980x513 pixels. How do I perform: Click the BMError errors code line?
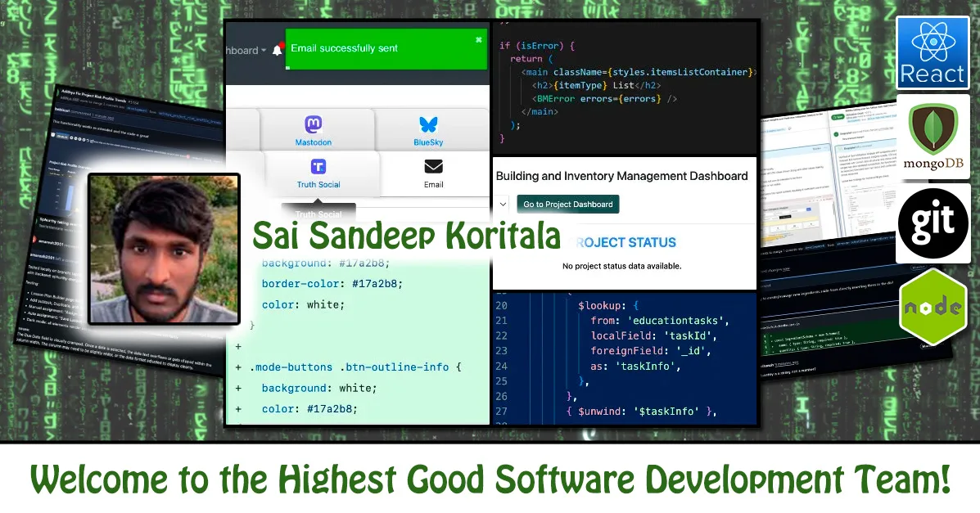[x=604, y=99]
